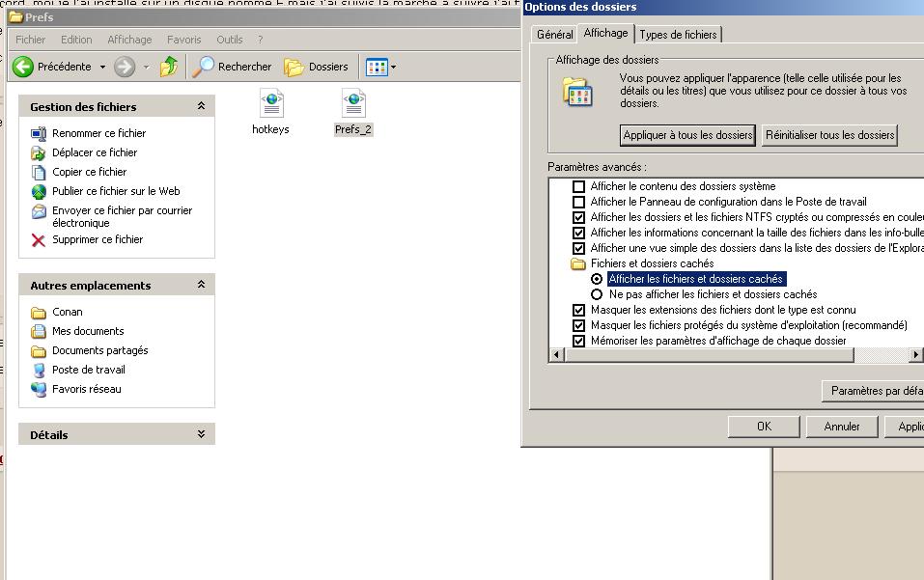Toggle the Dossiers folder pane icon
The width and height of the screenshot is (924, 580).
click(294, 68)
